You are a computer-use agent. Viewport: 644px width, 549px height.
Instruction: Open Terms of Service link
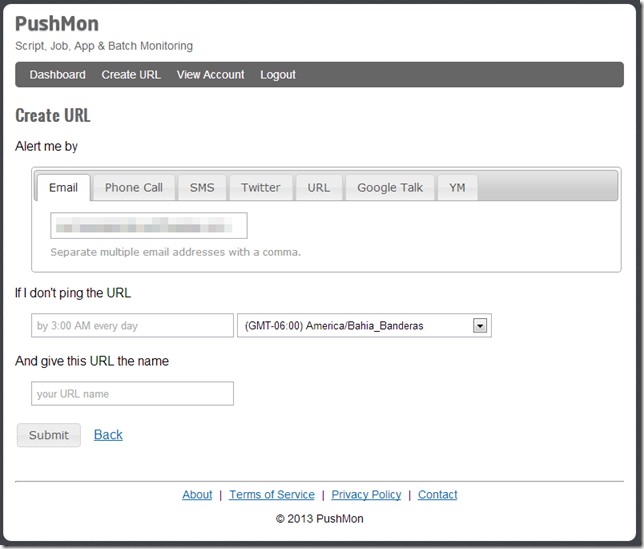coord(272,494)
